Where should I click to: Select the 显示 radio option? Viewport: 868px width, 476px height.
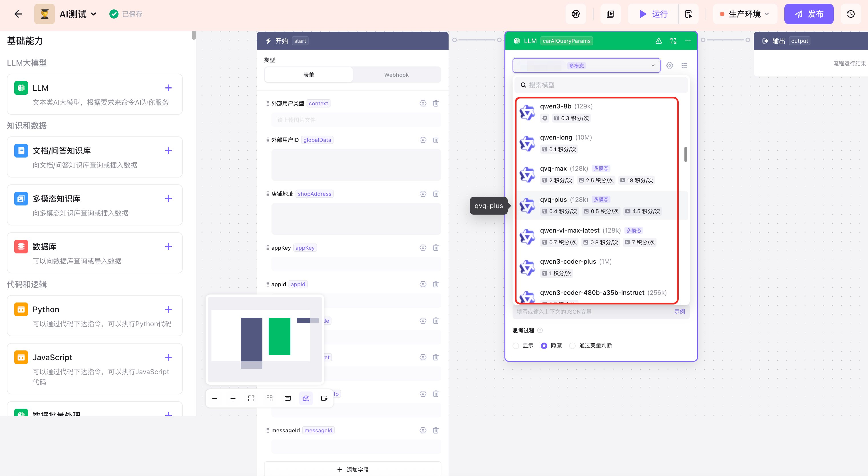(516, 346)
